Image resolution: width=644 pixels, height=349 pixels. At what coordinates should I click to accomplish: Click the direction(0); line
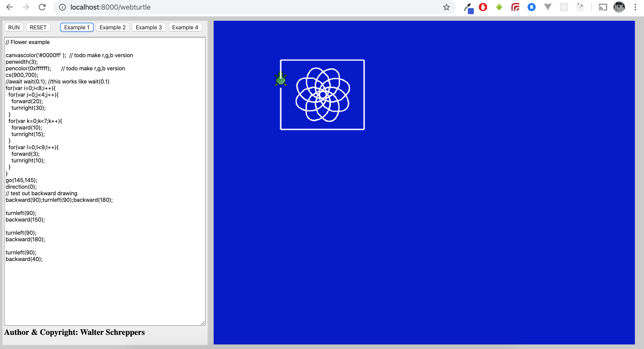[x=21, y=187]
